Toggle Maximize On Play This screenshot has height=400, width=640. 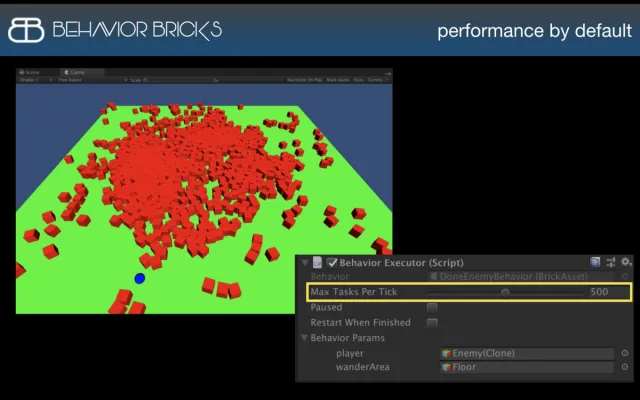304,80
